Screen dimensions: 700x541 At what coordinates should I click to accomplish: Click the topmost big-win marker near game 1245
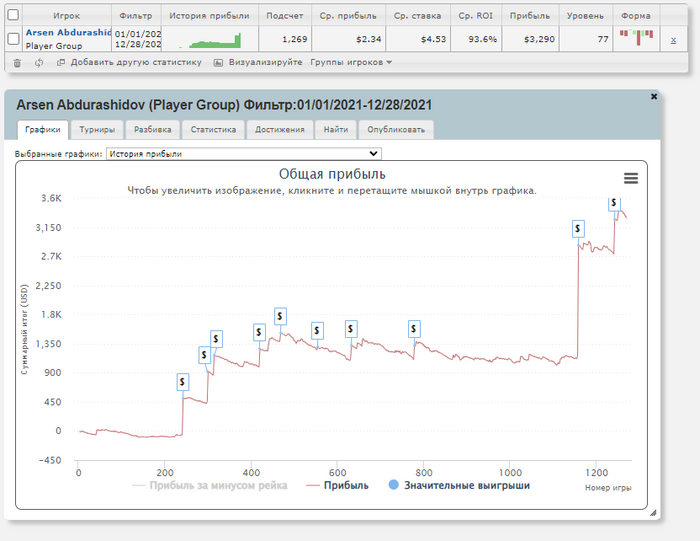[614, 204]
